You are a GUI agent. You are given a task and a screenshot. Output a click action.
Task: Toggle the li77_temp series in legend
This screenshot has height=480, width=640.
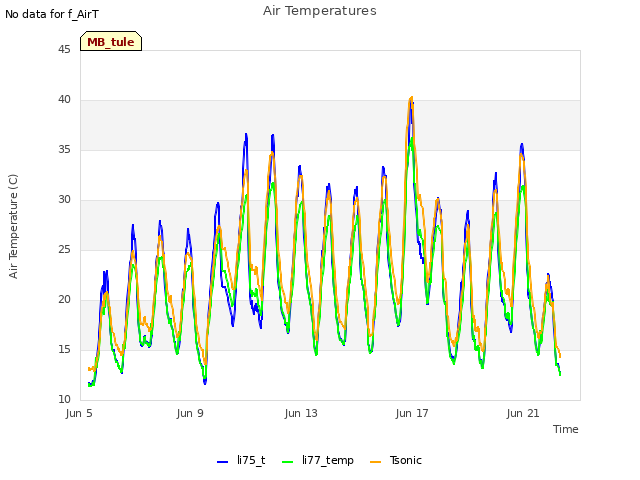318,460
